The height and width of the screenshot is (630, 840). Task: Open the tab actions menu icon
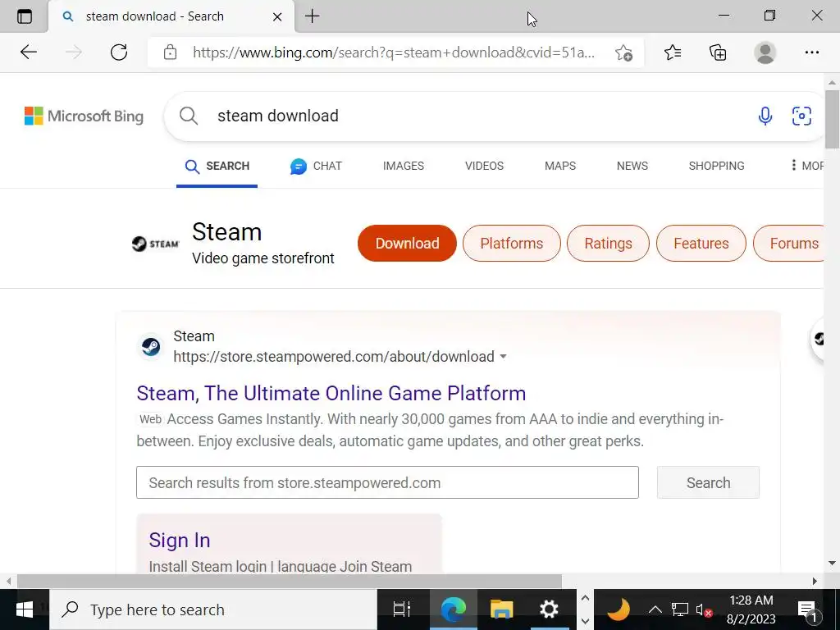click(25, 16)
